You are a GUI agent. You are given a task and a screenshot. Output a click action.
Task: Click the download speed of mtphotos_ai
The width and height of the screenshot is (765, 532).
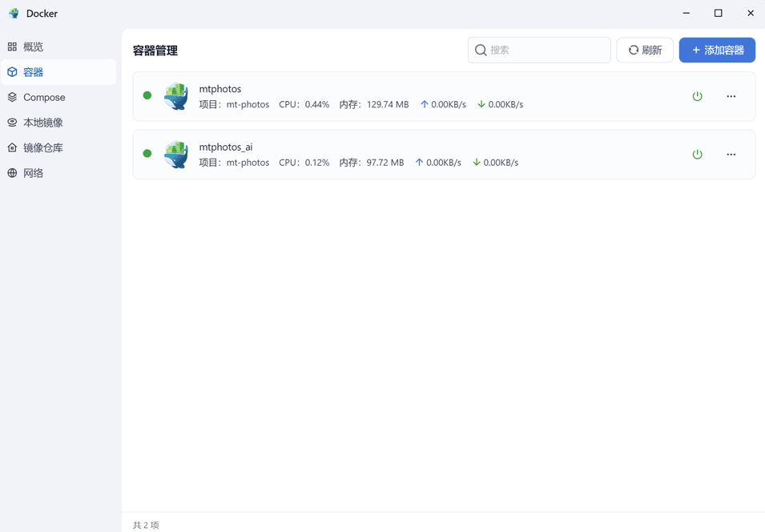click(x=495, y=163)
